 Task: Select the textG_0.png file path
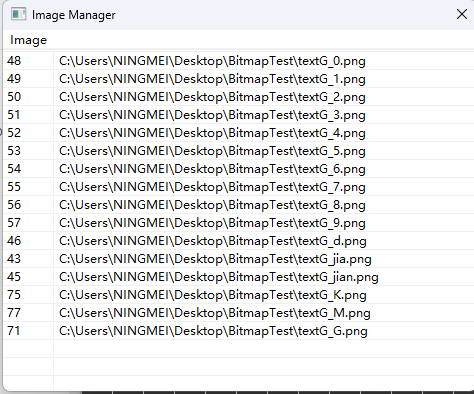[212, 61]
